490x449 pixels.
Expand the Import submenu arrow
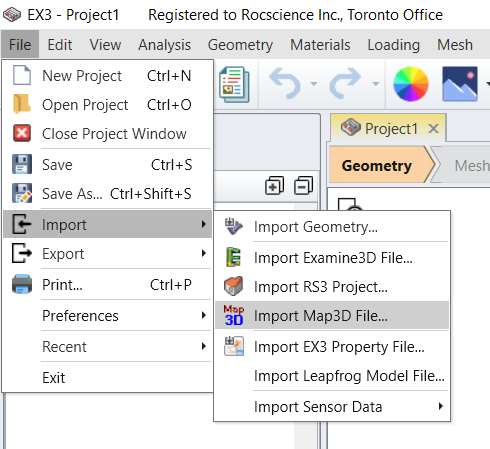coord(204,224)
